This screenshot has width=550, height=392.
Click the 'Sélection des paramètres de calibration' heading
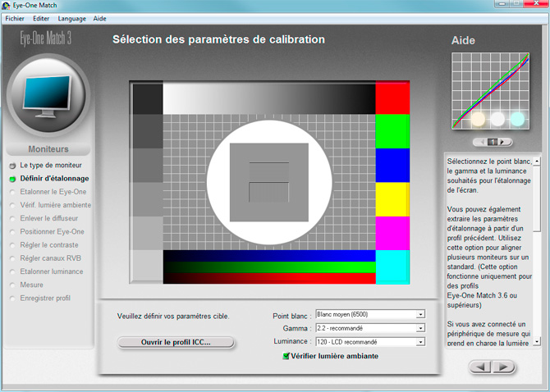218,39
